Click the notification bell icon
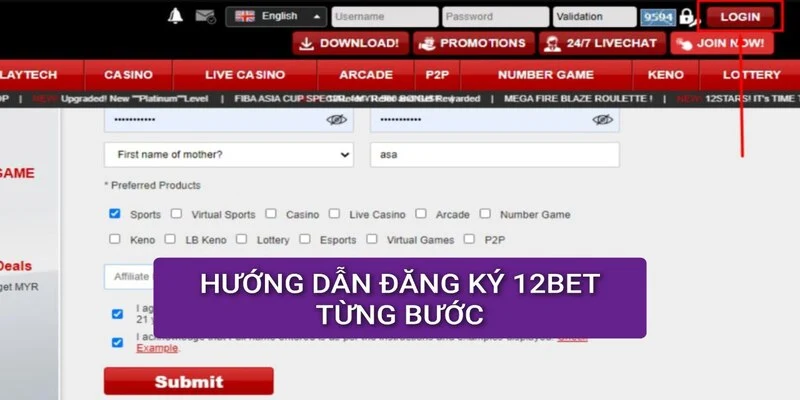 coord(176,16)
